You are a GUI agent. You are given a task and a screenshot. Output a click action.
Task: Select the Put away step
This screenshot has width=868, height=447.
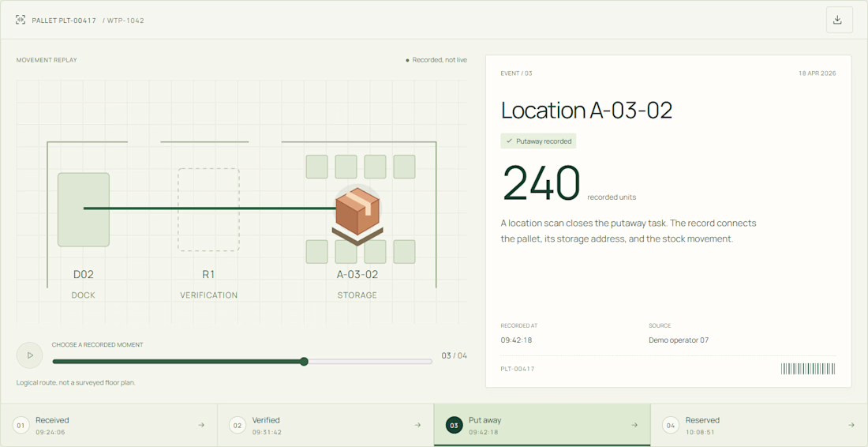click(542, 425)
